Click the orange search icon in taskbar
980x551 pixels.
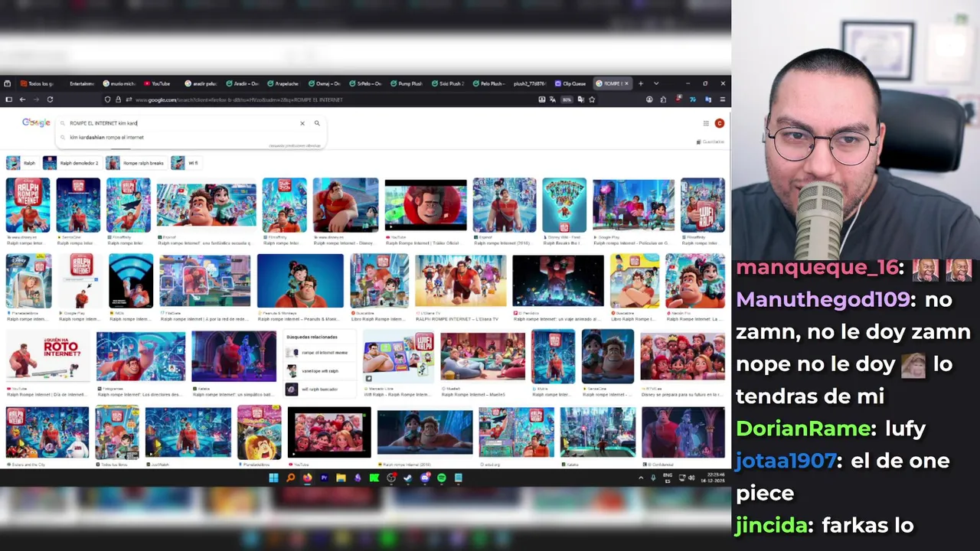point(290,478)
